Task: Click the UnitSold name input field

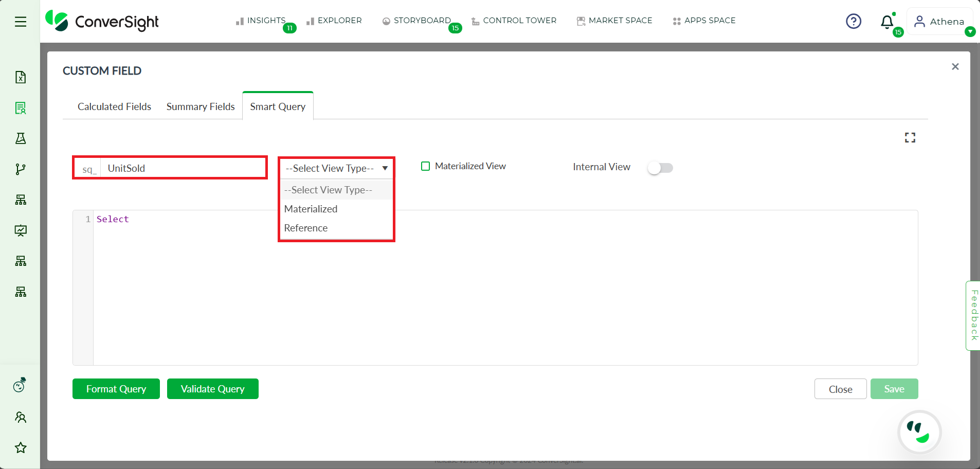Action: coord(183,168)
